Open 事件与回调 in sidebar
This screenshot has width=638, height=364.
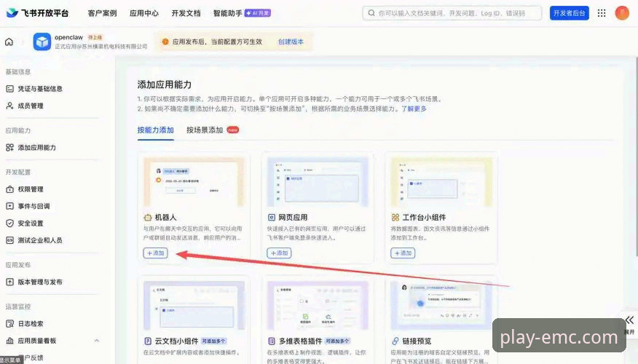coord(34,206)
